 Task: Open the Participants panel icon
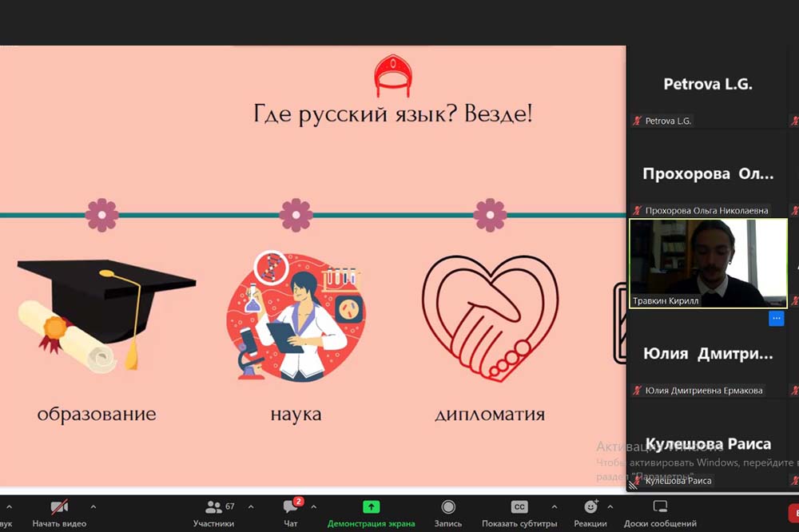coord(213,507)
